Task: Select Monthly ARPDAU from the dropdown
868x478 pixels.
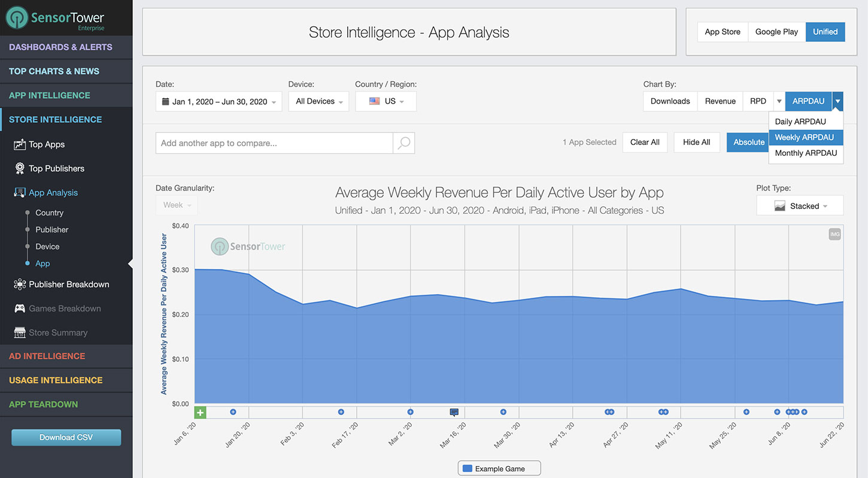Action: (806, 153)
